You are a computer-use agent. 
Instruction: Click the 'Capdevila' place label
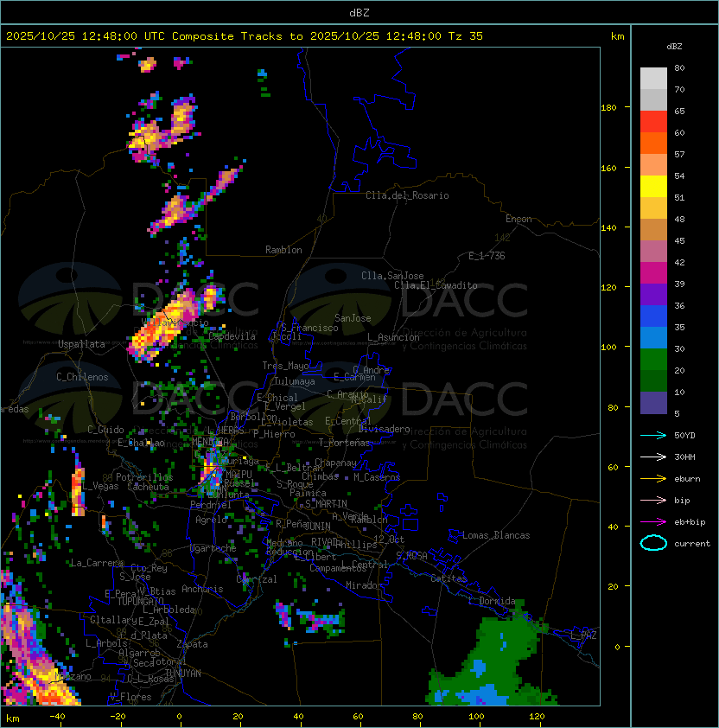pos(232,336)
